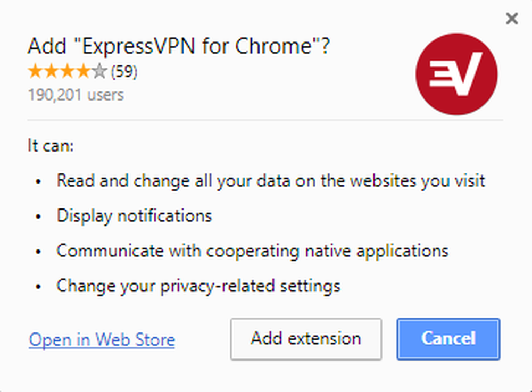
Task: Select the read and change data permission
Action: pyautogui.click(x=271, y=180)
